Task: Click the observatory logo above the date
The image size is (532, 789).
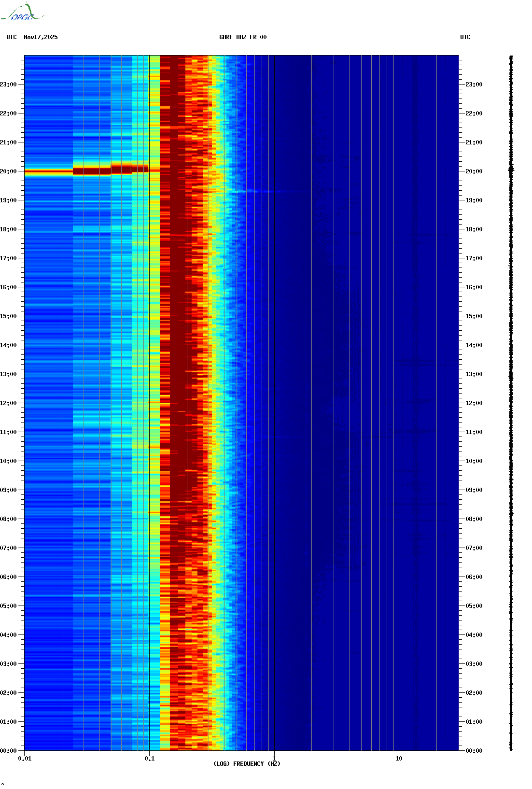Action: click(22, 13)
